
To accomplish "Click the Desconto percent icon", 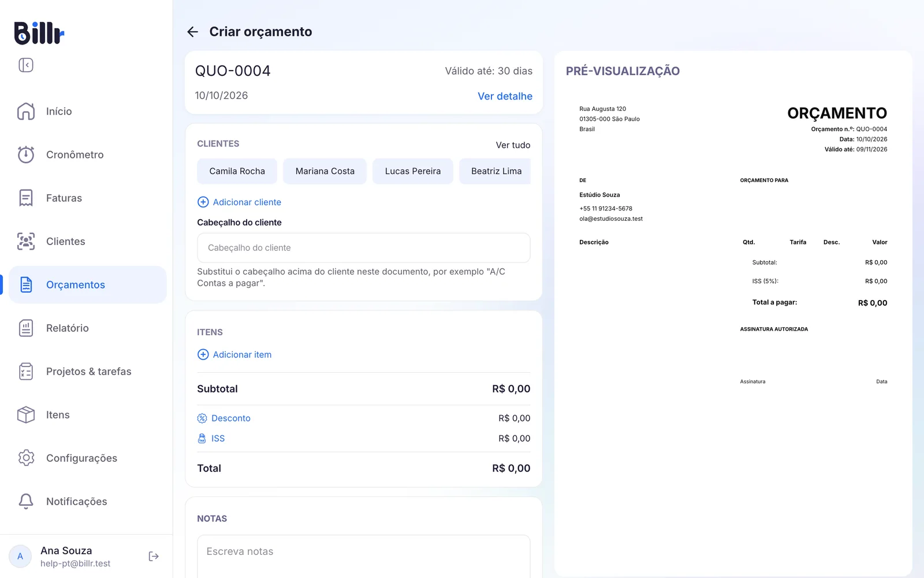I will pyautogui.click(x=202, y=418).
